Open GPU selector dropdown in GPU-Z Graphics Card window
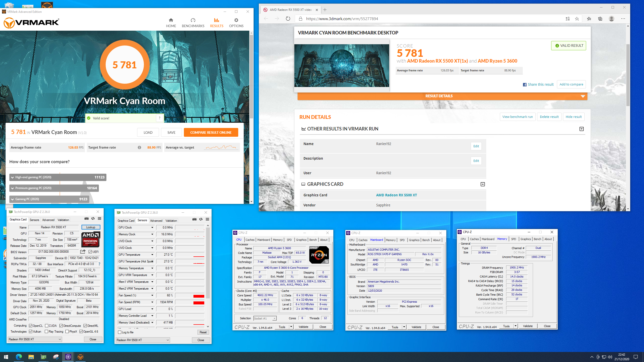This screenshot has height=362, width=644. 35,339
